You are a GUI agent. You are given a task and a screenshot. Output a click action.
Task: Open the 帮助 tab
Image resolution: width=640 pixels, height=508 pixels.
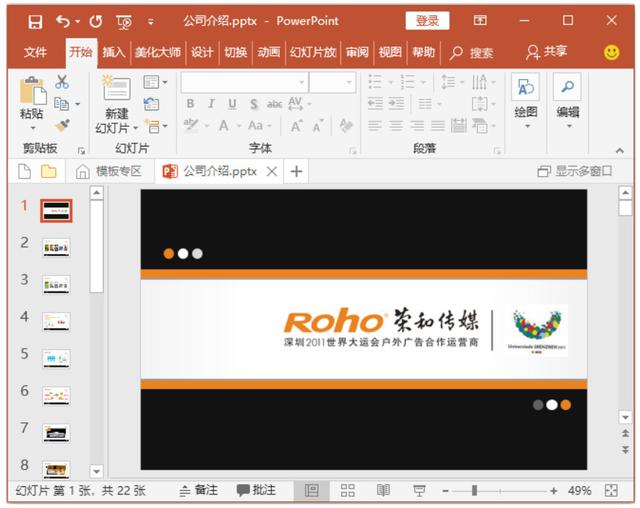tap(423, 52)
